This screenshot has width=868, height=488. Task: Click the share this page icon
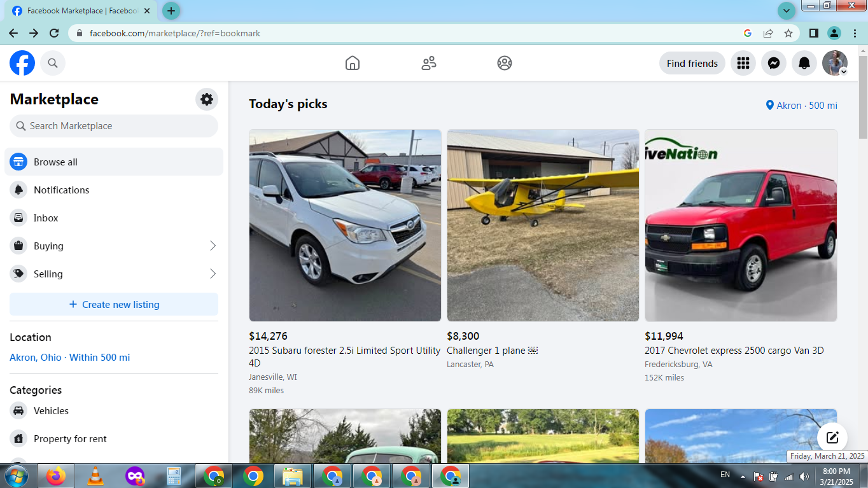[768, 33]
